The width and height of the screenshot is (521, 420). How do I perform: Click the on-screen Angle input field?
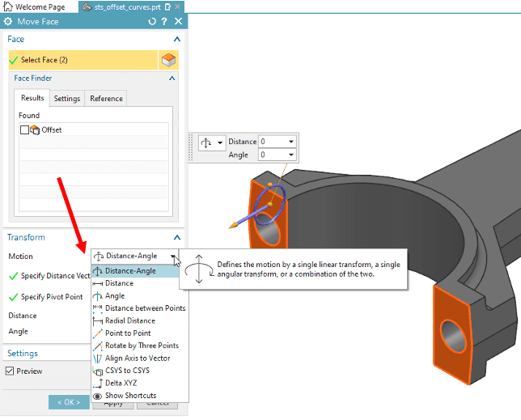pos(273,155)
